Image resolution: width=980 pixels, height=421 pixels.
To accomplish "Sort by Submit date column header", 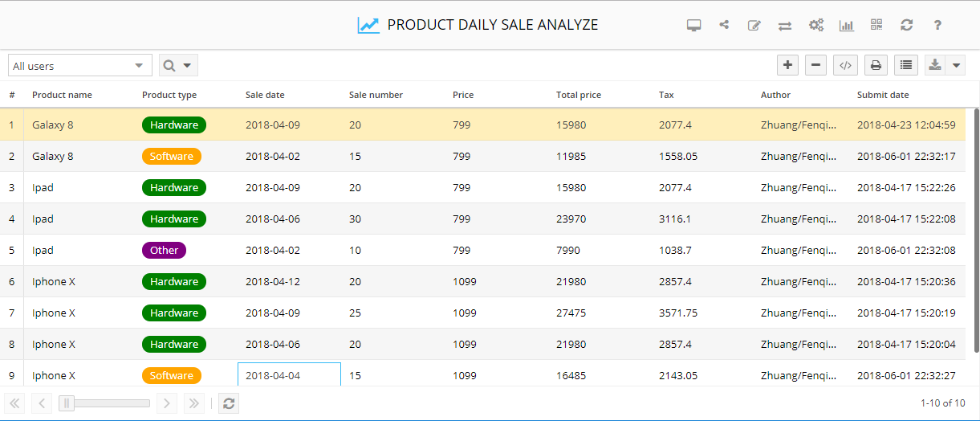I will click(883, 95).
